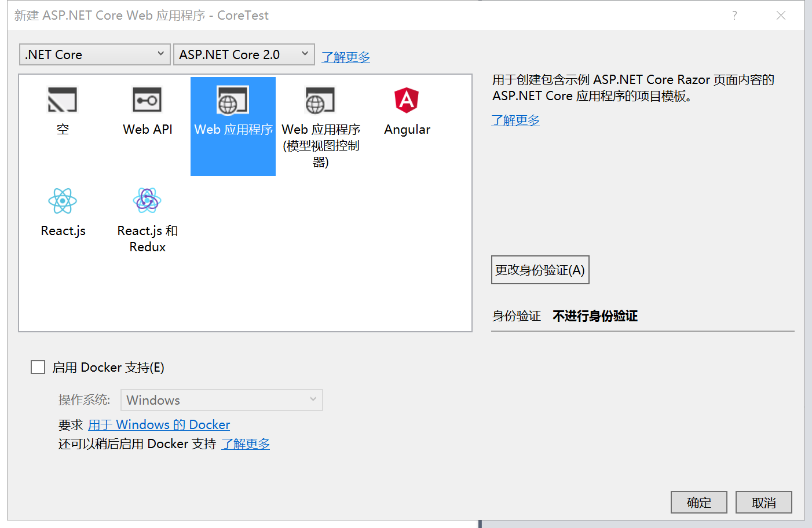Viewport: 812px width, 528px height.
Task: Select the React.js 和 Redux template icon
Action: pos(147,201)
